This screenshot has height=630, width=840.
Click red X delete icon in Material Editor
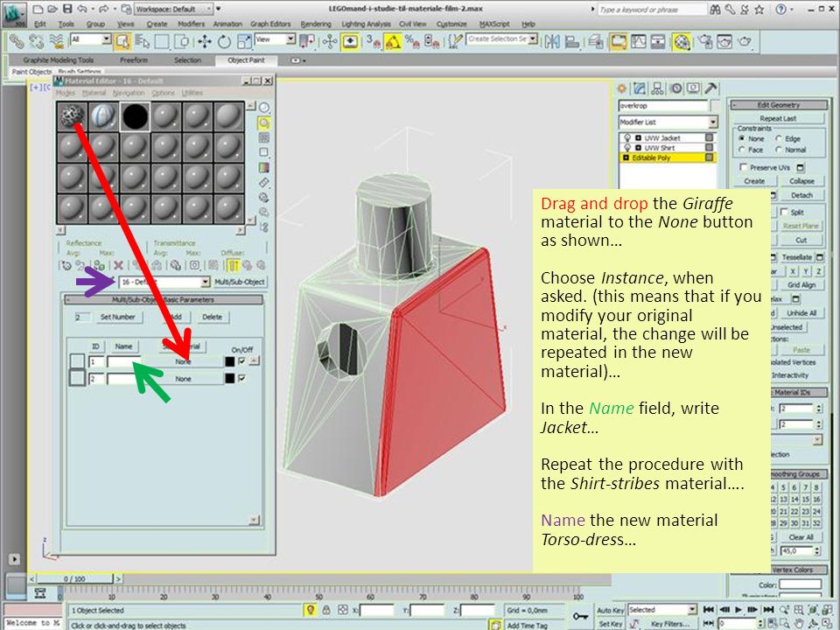point(118,265)
